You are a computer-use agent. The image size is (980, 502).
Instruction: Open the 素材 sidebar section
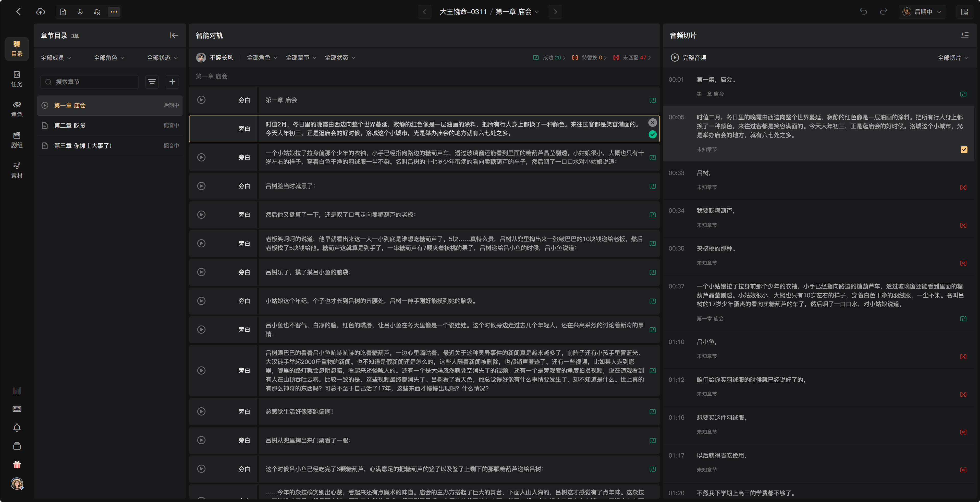click(17, 170)
